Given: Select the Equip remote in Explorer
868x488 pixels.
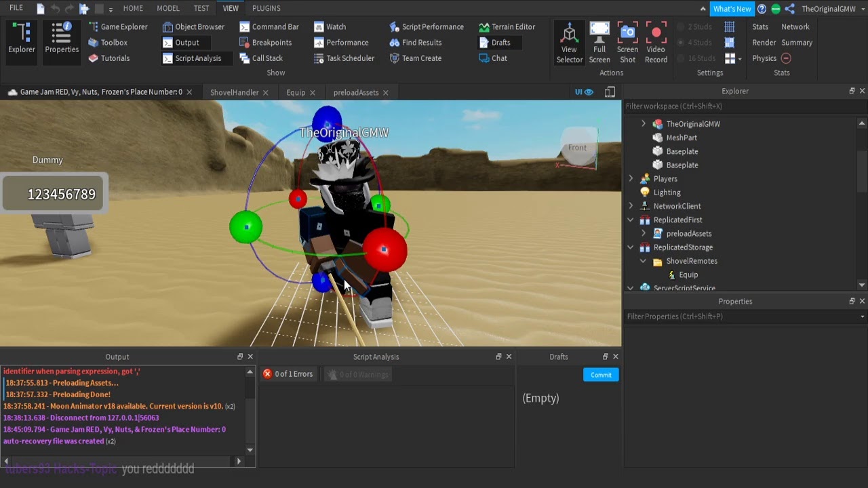Looking at the screenshot, I should 688,274.
